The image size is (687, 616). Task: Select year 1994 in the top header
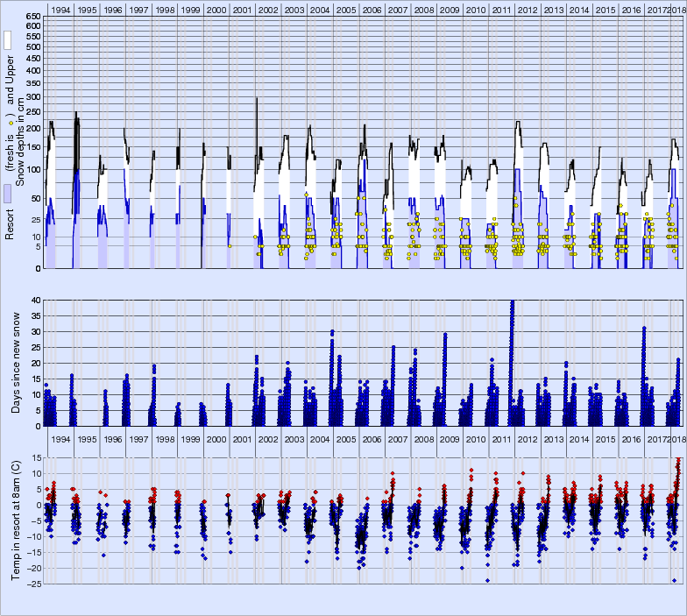pos(60,9)
